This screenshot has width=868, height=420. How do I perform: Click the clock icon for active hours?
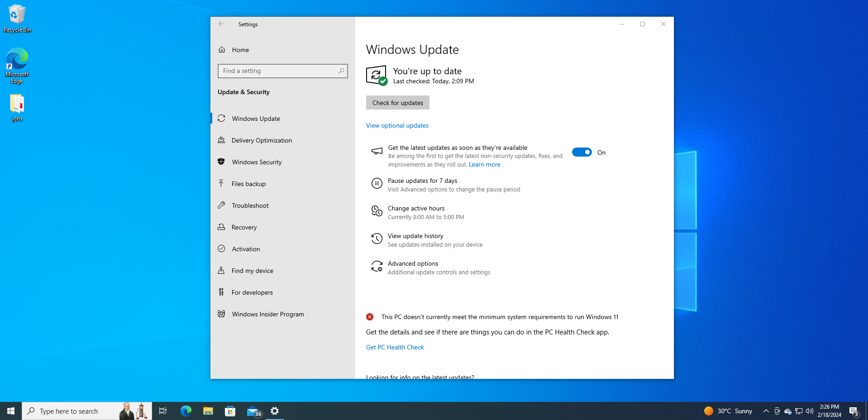tap(377, 211)
